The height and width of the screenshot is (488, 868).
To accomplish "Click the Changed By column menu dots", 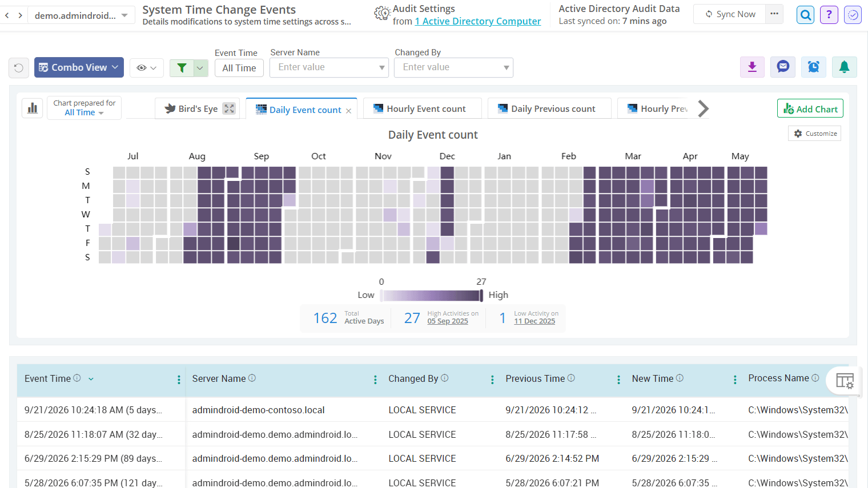I will (x=492, y=380).
